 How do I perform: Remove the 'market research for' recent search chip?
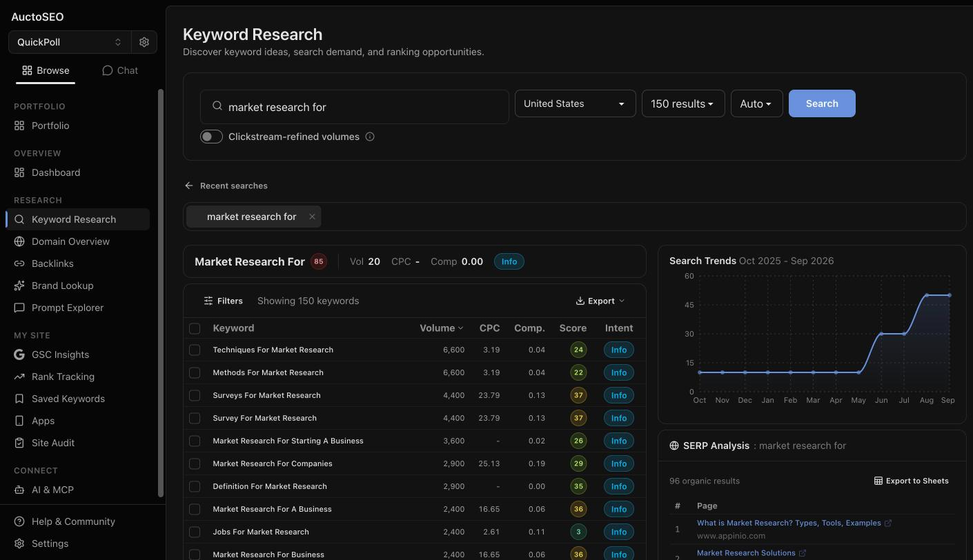click(312, 217)
